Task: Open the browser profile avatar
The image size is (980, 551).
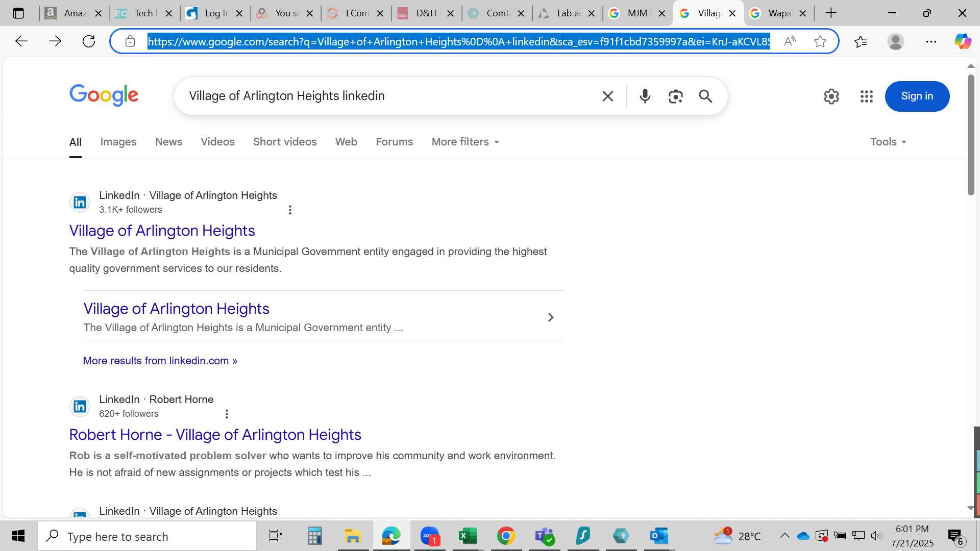Action: 896,41
